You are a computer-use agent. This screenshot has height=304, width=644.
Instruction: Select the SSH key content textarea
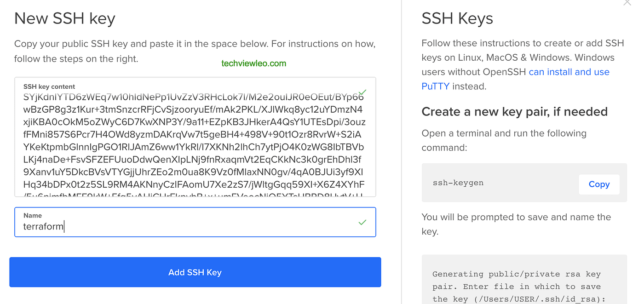(x=195, y=138)
